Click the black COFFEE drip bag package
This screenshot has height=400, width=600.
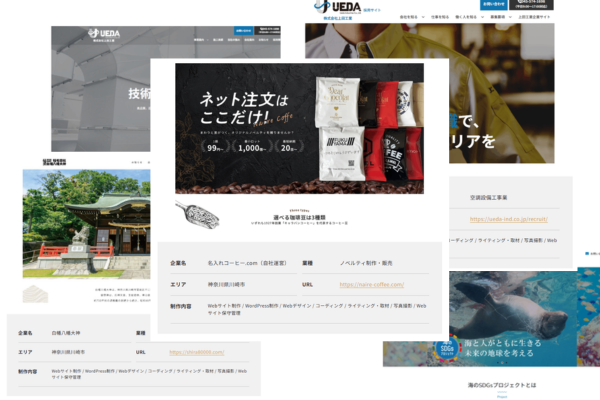(394, 151)
